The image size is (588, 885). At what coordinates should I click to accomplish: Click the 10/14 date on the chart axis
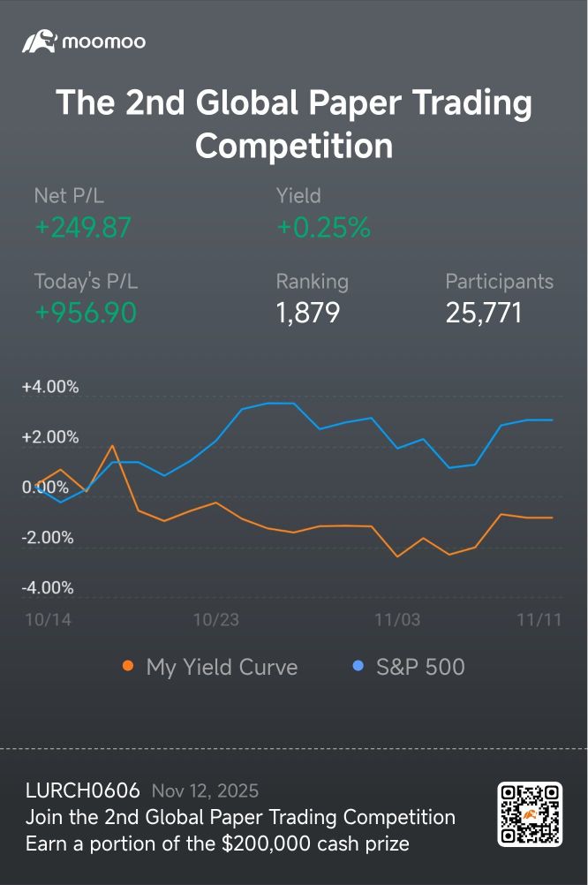point(48,620)
